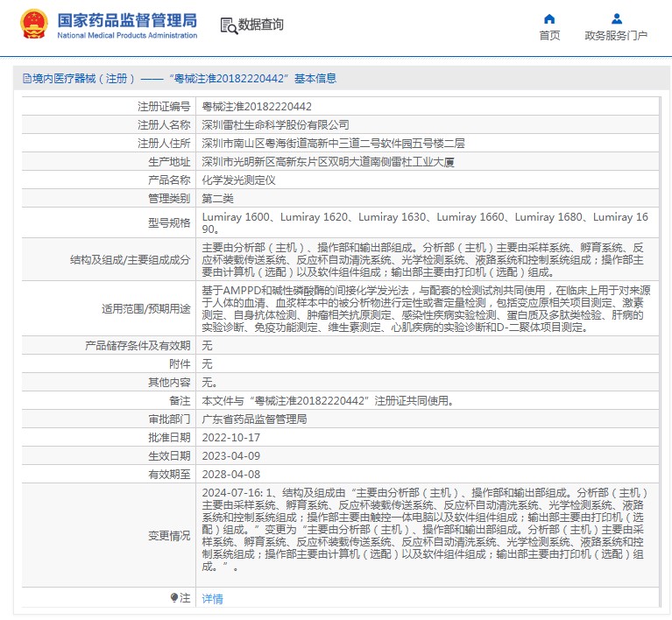Viewport: 672px width, 620px height.
Task: Select the 注册人住所 address value
Action: click(x=333, y=144)
